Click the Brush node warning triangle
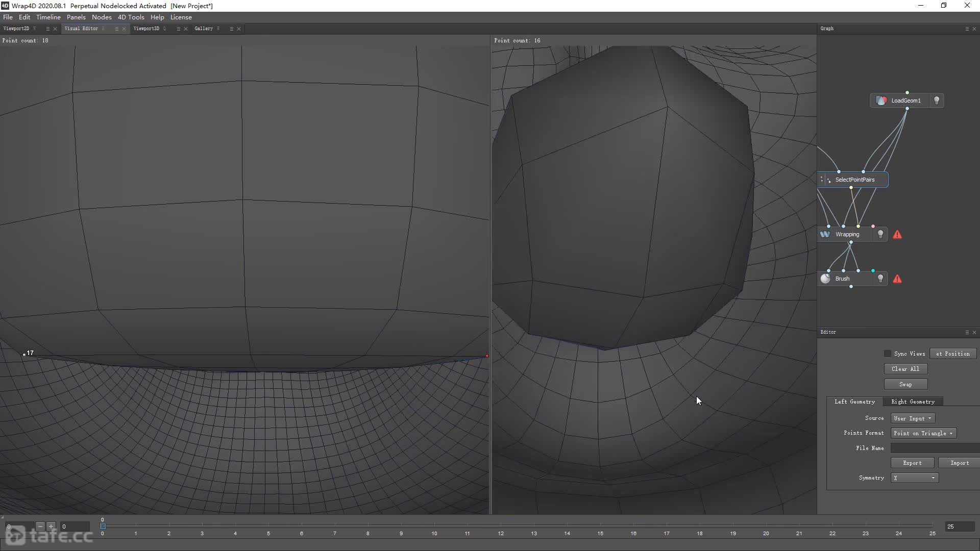Image resolution: width=980 pixels, height=551 pixels. [x=897, y=279]
